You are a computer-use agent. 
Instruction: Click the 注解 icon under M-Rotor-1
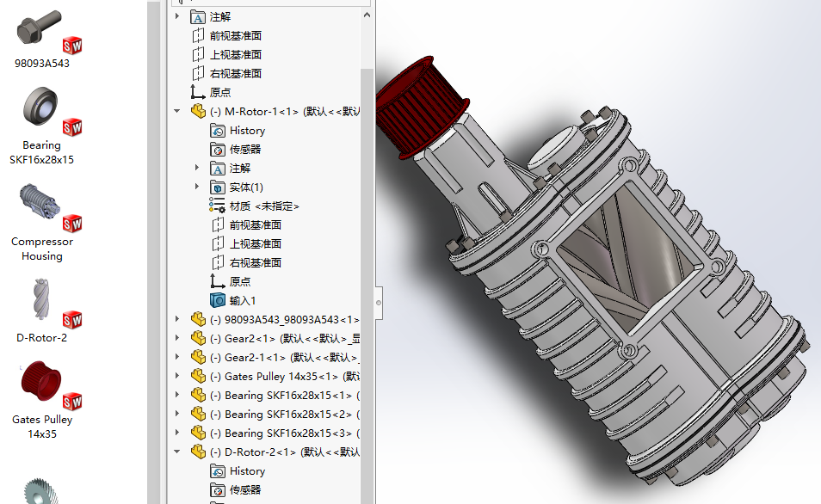218,168
